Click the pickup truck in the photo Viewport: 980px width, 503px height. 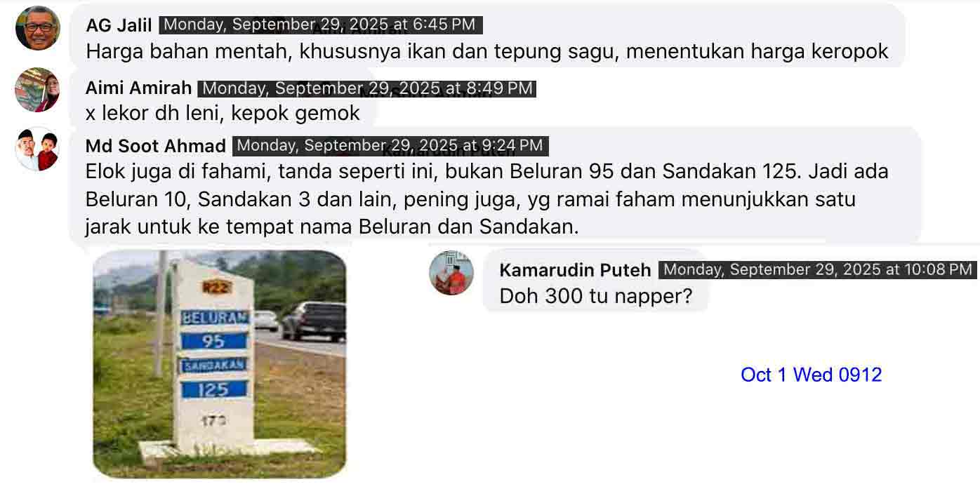(x=314, y=321)
